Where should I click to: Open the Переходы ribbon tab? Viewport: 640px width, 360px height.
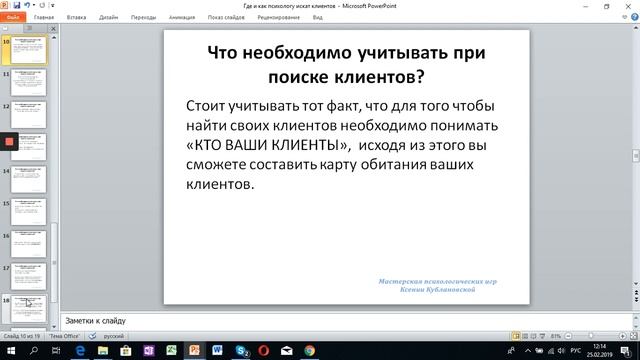143,17
